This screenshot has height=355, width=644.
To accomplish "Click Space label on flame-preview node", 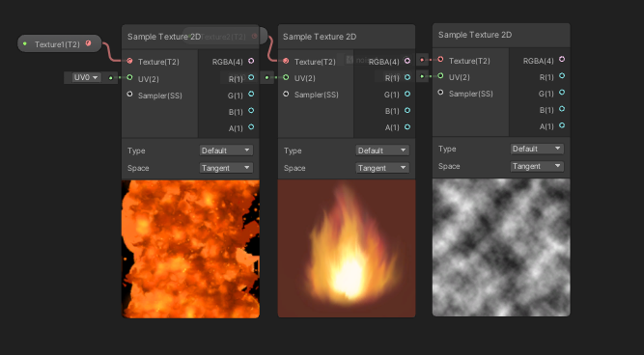I will (294, 168).
